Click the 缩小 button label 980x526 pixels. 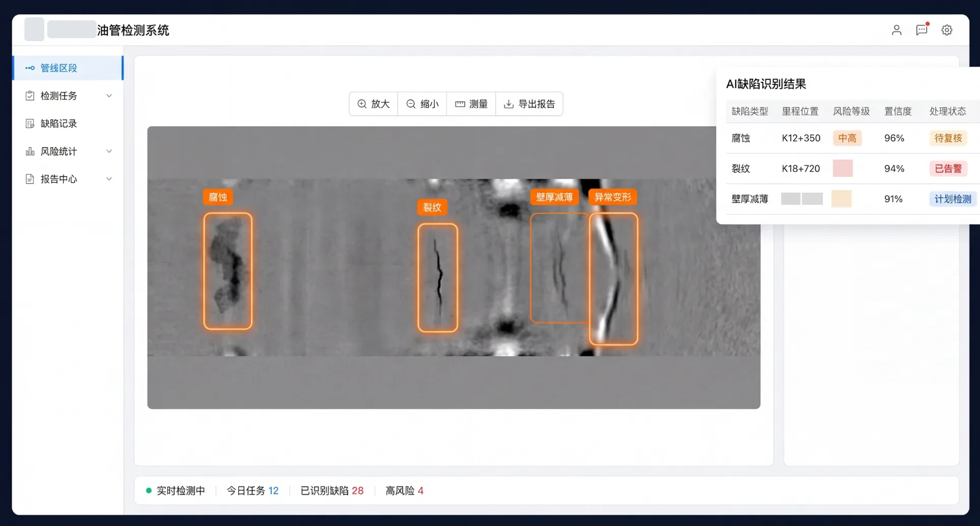(x=429, y=104)
